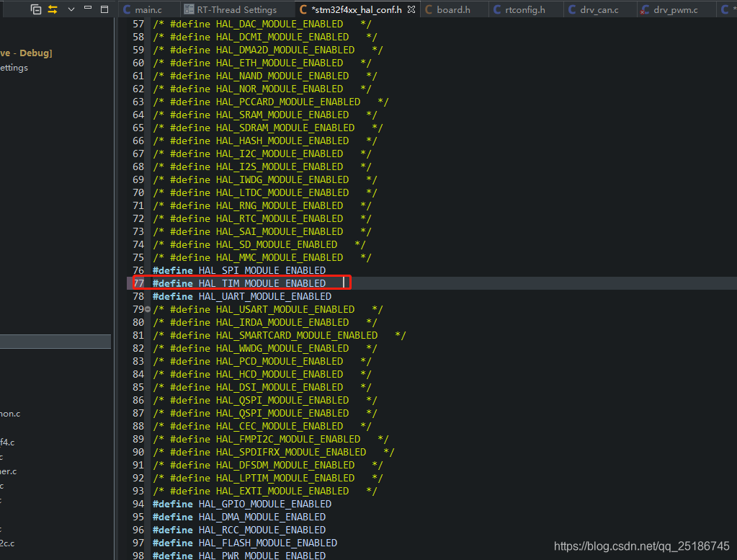Click the minimize view icon in the toolbar

click(88, 8)
